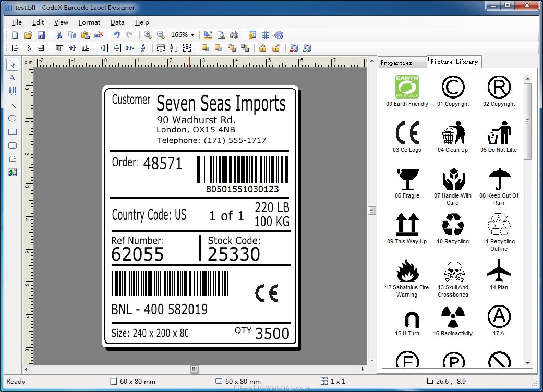Select the ellipse drawing tool
The height and width of the screenshot is (392, 543).
click(13, 118)
